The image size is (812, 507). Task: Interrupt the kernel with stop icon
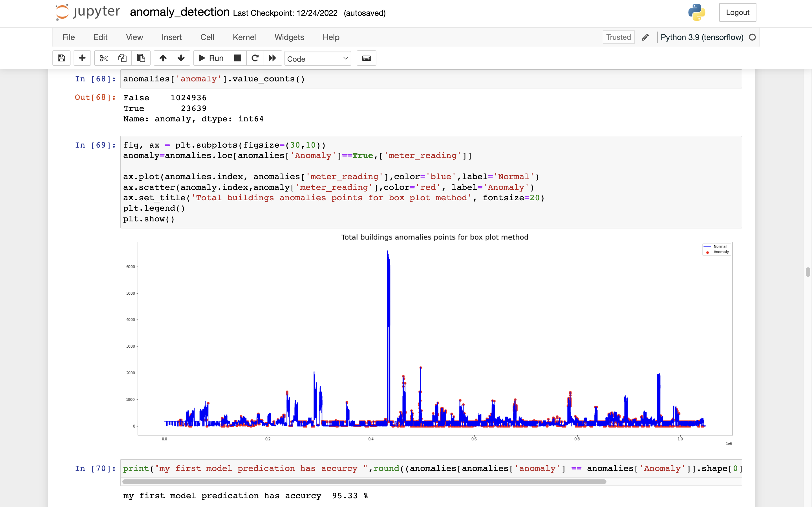[x=238, y=58]
